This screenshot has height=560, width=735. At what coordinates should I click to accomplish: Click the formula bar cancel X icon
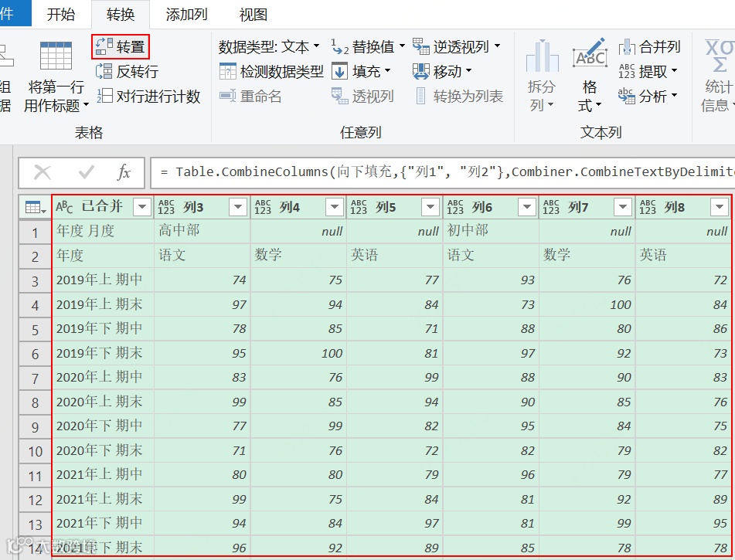point(43,172)
